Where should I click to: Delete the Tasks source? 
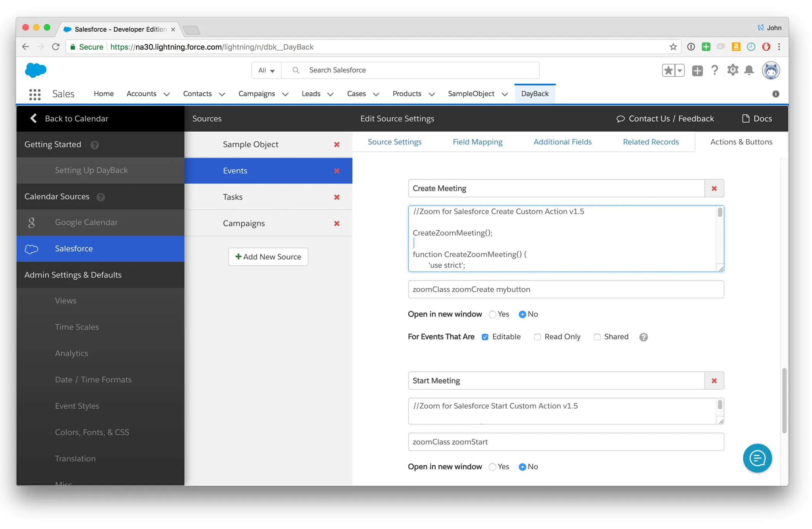tap(337, 197)
